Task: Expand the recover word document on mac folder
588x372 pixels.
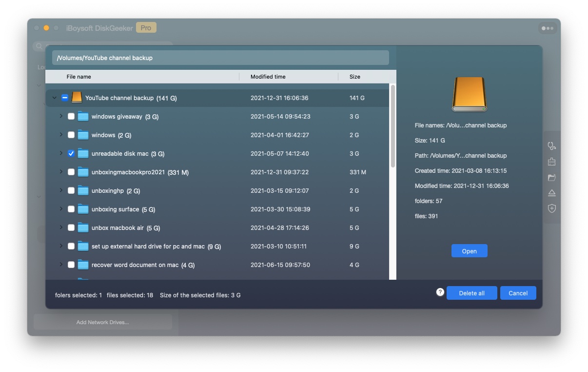Action: [x=61, y=265]
